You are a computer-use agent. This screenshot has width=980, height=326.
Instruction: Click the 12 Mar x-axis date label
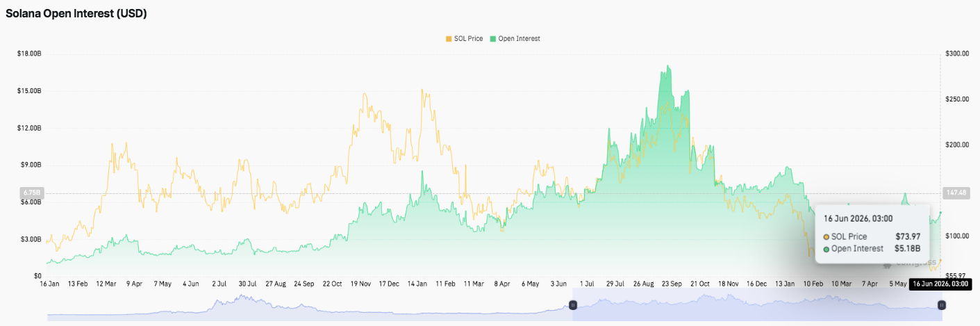click(106, 284)
